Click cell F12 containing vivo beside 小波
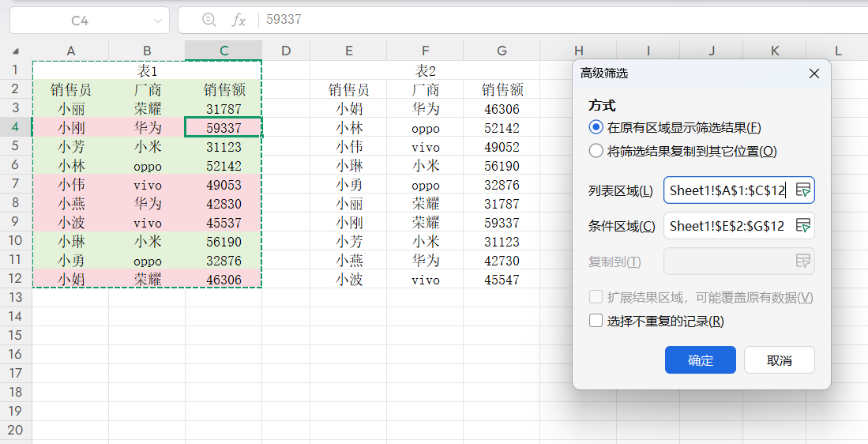This screenshot has width=868, height=444. (x=425, y=279)
